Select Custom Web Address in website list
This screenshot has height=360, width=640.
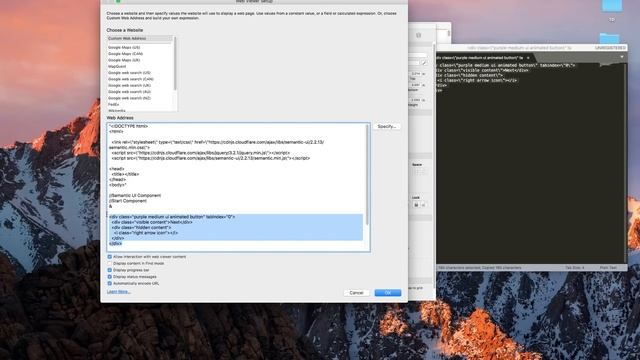pyautogui.click(x=140, y=38)
